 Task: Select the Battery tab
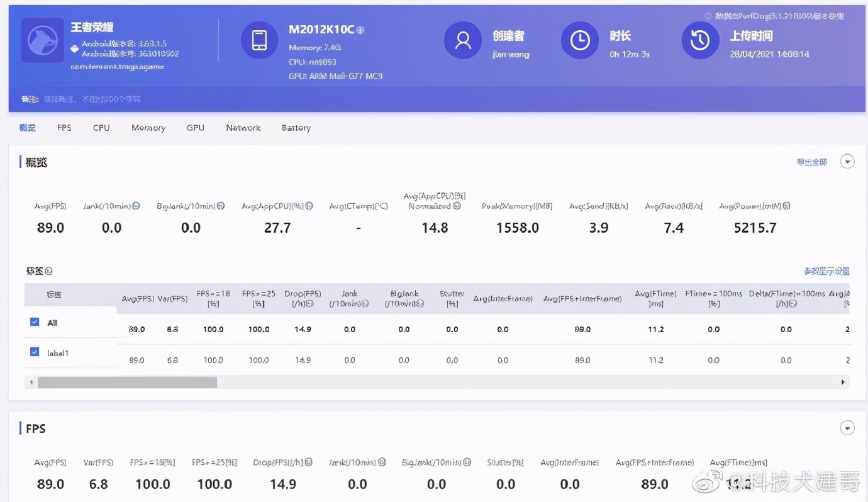(x=296, y=128)
